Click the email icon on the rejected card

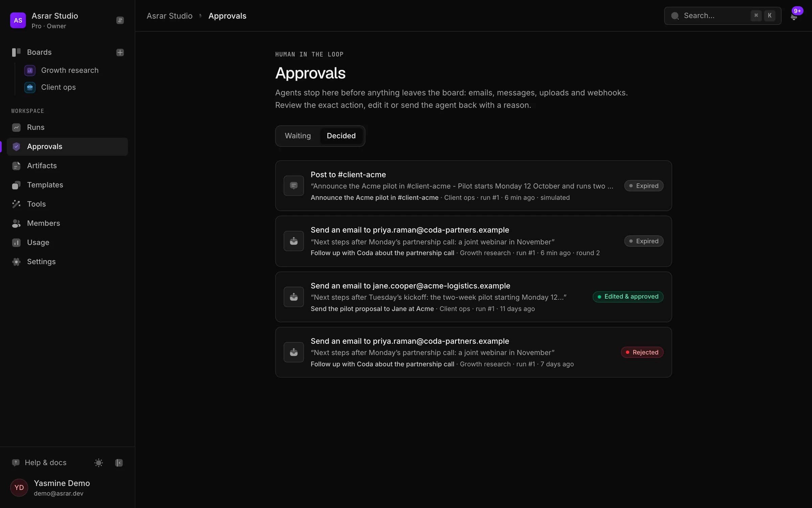coord(293,352)
